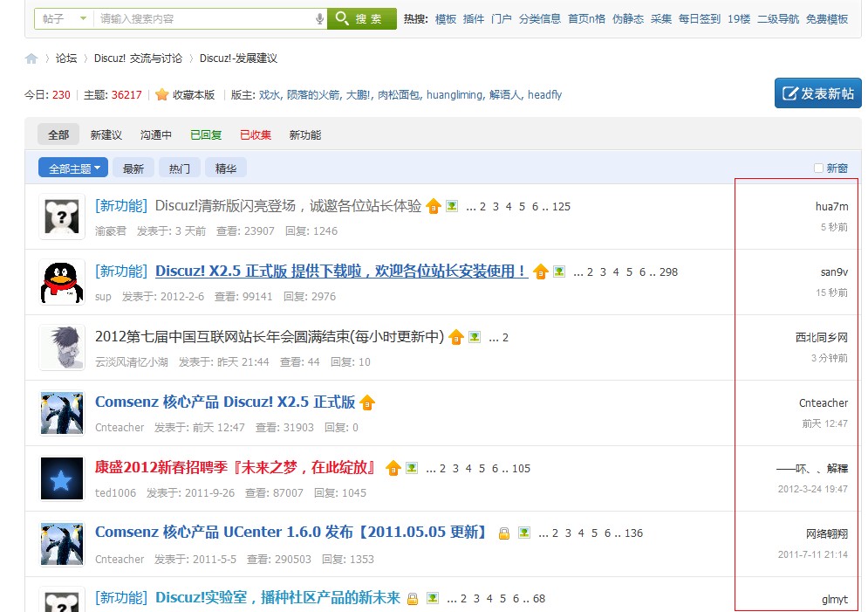Click image icon on 2012第七届中国互联网站长年会 thread
This screenshot has height=612, width=868.
(475, 337)
